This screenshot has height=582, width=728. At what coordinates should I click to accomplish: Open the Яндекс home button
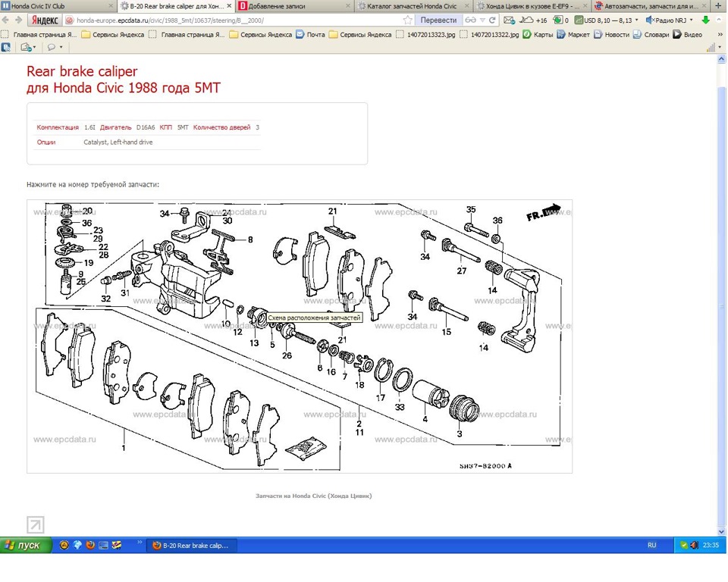pyautogui.click(x=45, y=20)
